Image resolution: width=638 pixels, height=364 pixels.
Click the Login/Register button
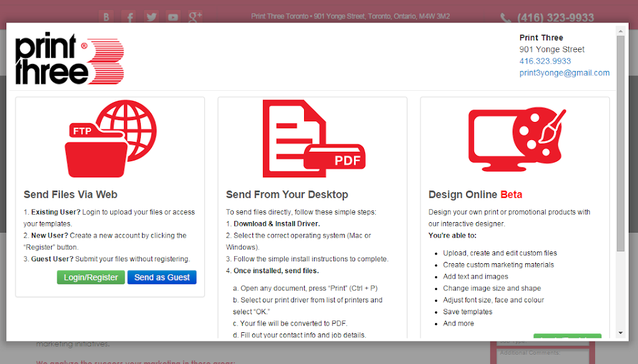[x=91, y=278]
